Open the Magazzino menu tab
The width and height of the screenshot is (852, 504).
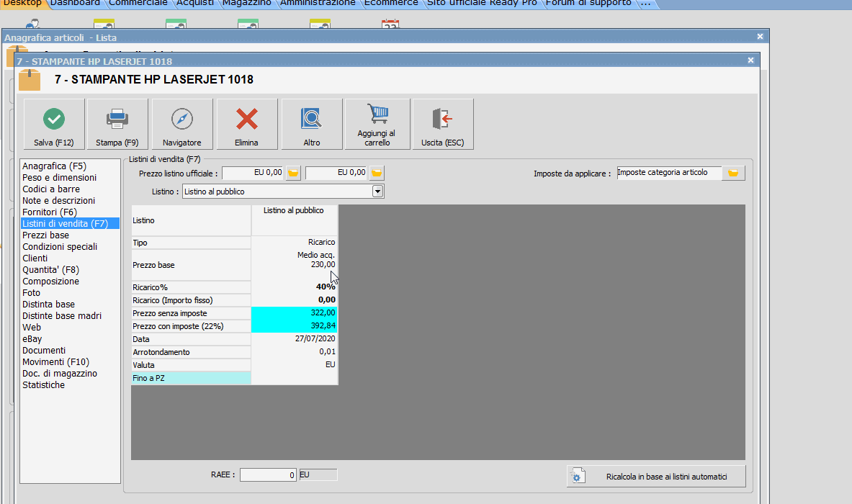[x=247, y=4]
